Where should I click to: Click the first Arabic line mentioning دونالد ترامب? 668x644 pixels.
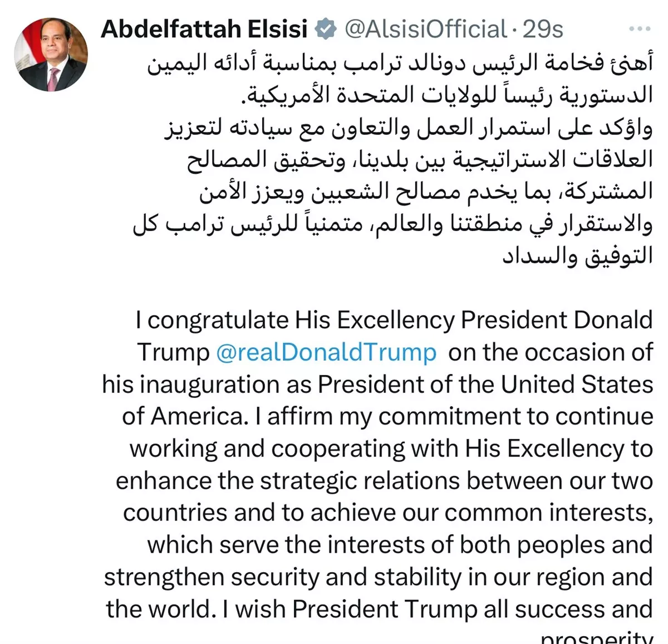click(x=400, y=64)
